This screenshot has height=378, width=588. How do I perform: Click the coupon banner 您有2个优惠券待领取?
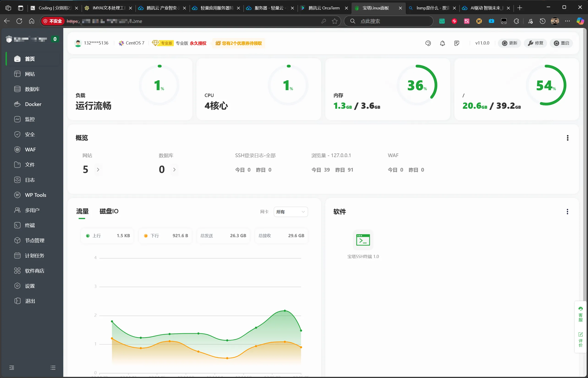point(238,43)
